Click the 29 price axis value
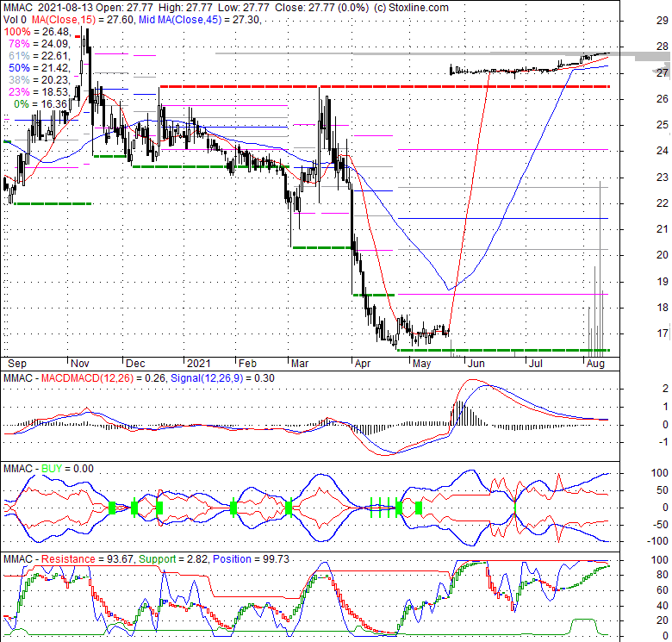 [x=663, y=20]
